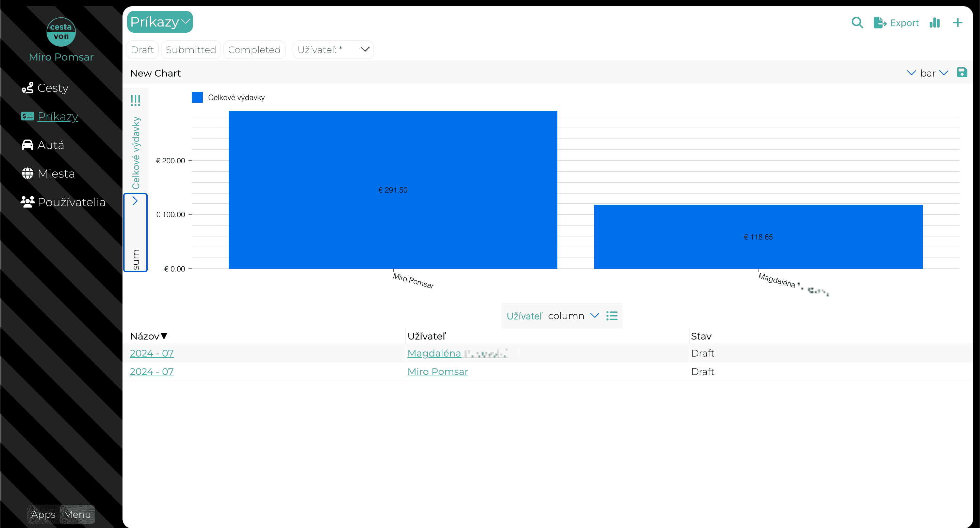Image resolution: width=980 pixels, height=528 pixels.
Task: Click the vertical dotted columns icon
Action: 135,100
